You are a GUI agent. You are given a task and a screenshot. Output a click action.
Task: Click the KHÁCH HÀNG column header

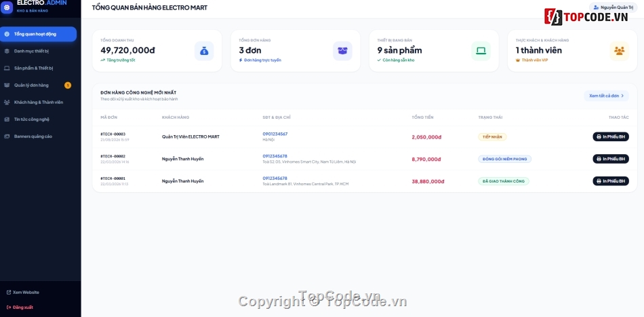pos(176,117)
